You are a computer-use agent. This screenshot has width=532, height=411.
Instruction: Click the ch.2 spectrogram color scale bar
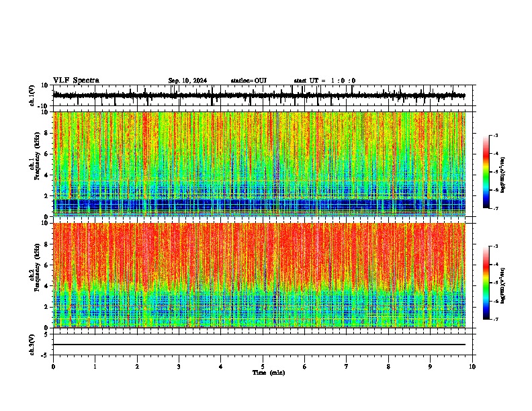(486, 283)
